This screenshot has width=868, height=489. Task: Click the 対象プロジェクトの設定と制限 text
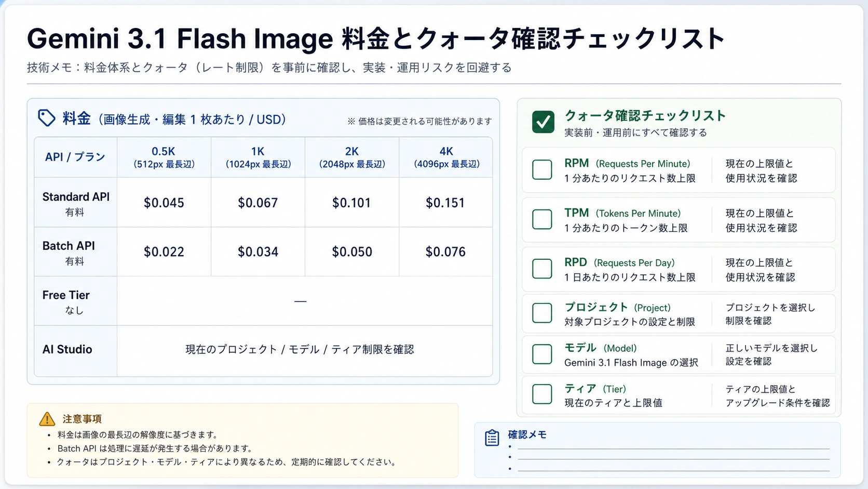630,322
